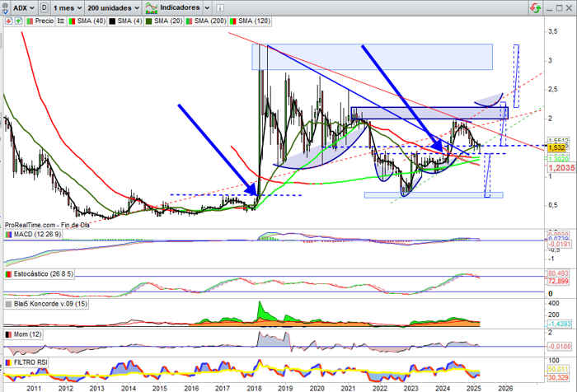This screenshot has height=392, width=577.
Task: Open the ADX instrument dropdown
Action: pos(24,7)
